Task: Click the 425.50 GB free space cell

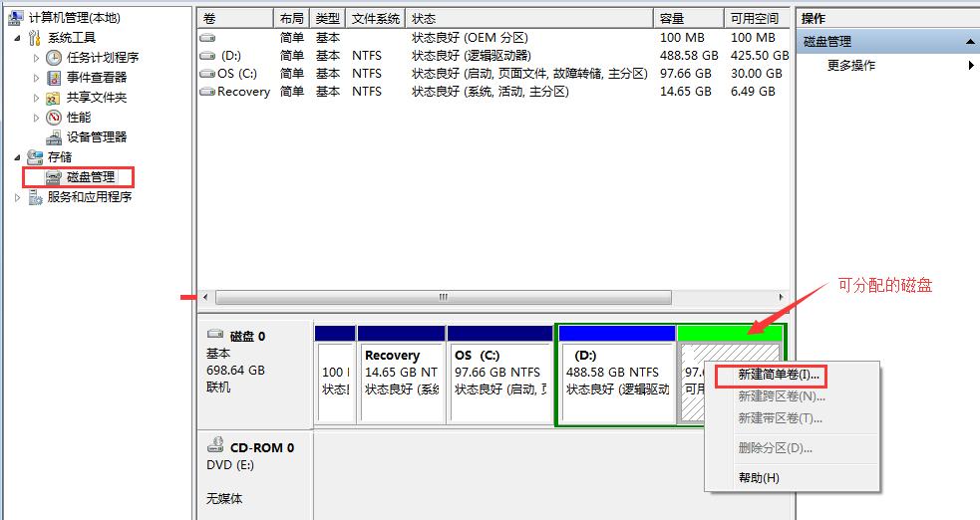Action: click(x=759, y=56)
